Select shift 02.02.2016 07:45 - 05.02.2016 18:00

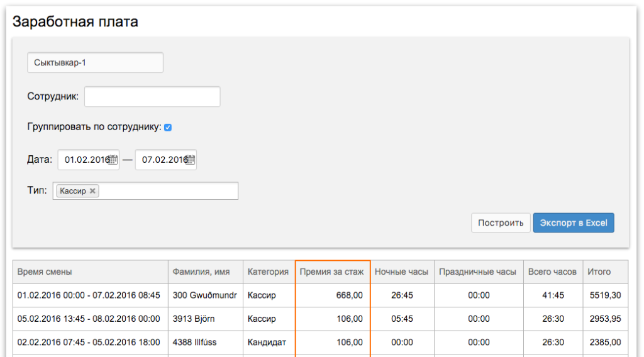tap(89, 342)
